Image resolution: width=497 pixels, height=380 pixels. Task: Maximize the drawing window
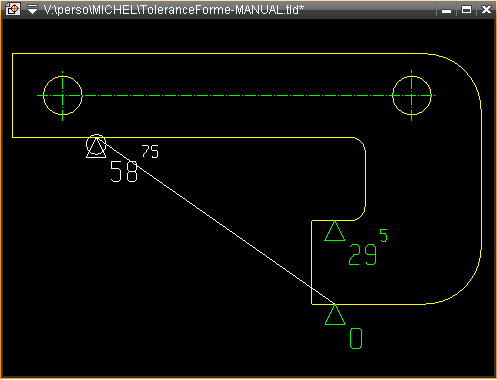tap(466, 10)
